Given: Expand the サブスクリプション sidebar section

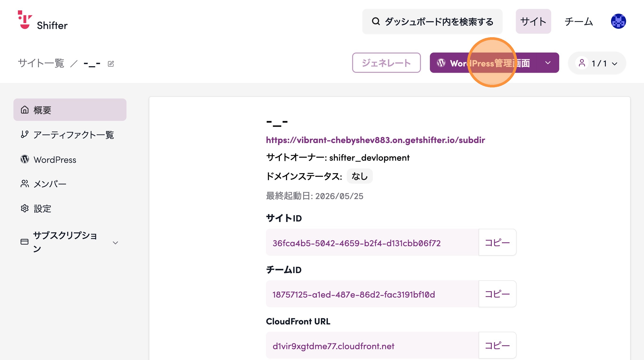Looking at the screenshot, I should tap(70, 242).
